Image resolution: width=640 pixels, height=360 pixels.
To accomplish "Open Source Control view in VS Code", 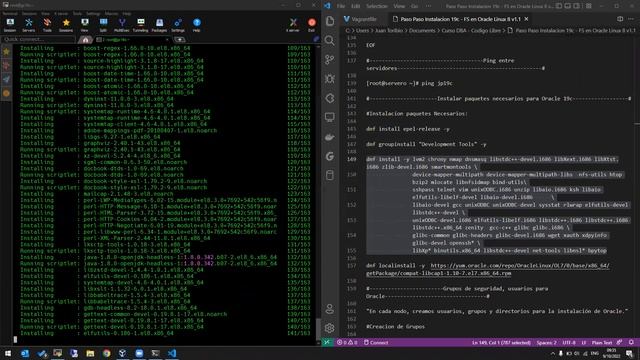I will (330, 60).
